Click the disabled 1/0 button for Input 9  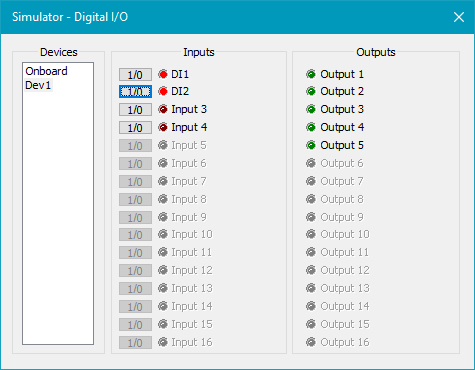[135, 218]
